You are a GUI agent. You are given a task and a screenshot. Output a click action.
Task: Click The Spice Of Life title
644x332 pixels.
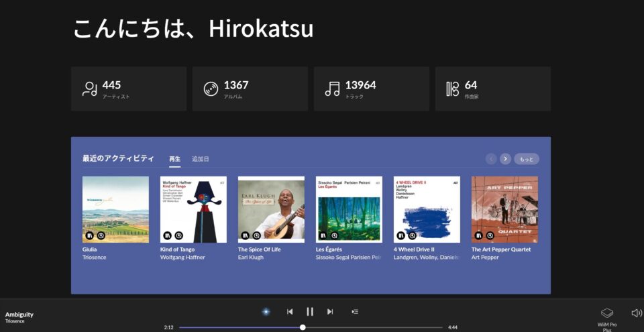click(x=260, y=250)
